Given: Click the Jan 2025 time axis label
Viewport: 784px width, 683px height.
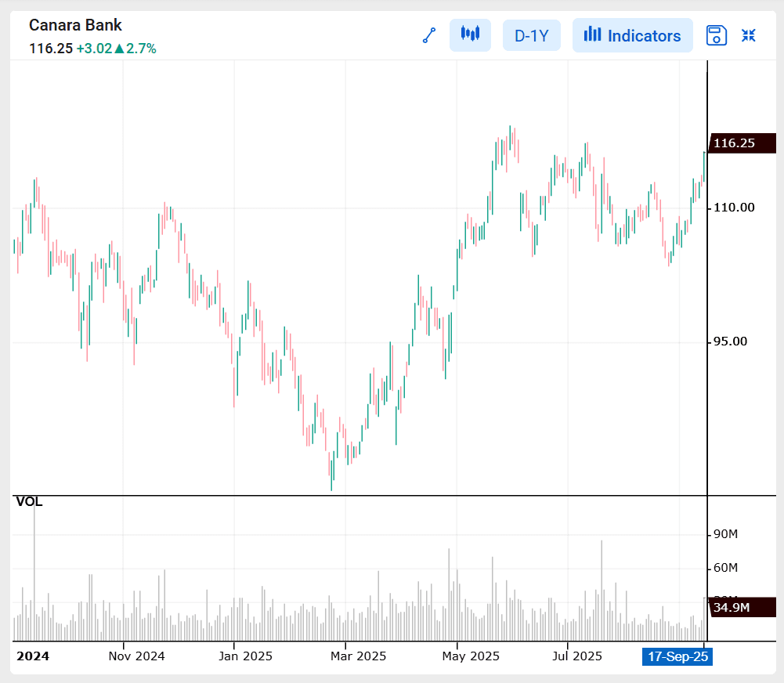Looking at the screenshot, I should 245,656.
